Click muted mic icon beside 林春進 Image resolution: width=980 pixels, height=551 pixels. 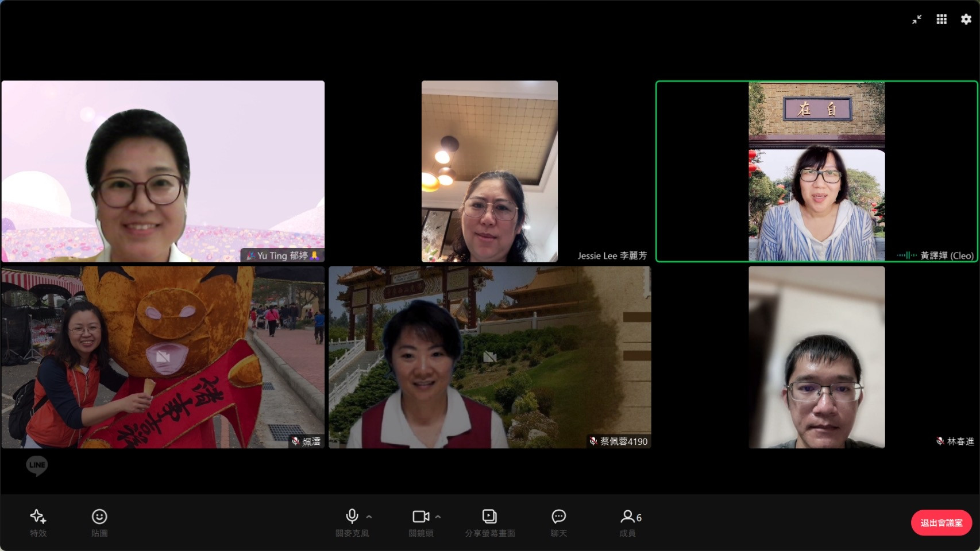[x=940, y=441]
